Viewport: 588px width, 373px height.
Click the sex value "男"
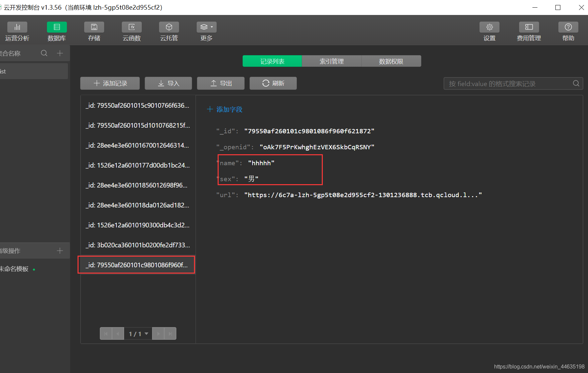[x=251, y=179]
